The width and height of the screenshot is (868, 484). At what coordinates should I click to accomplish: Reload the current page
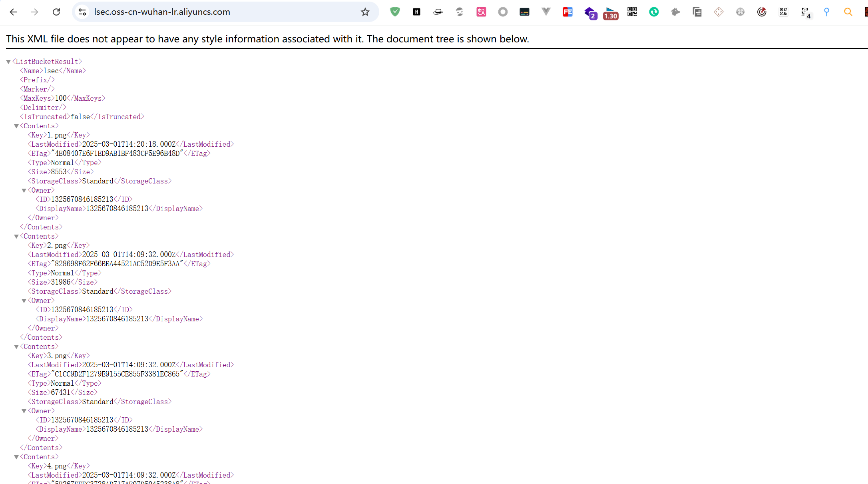[x=56, y=12]
